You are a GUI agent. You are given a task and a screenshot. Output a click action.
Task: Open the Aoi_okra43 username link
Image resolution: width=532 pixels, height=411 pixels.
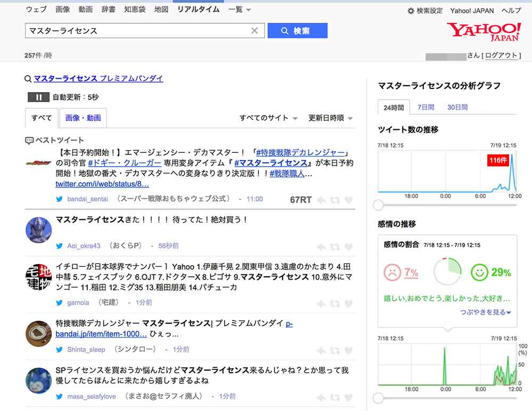pos(84,246)
